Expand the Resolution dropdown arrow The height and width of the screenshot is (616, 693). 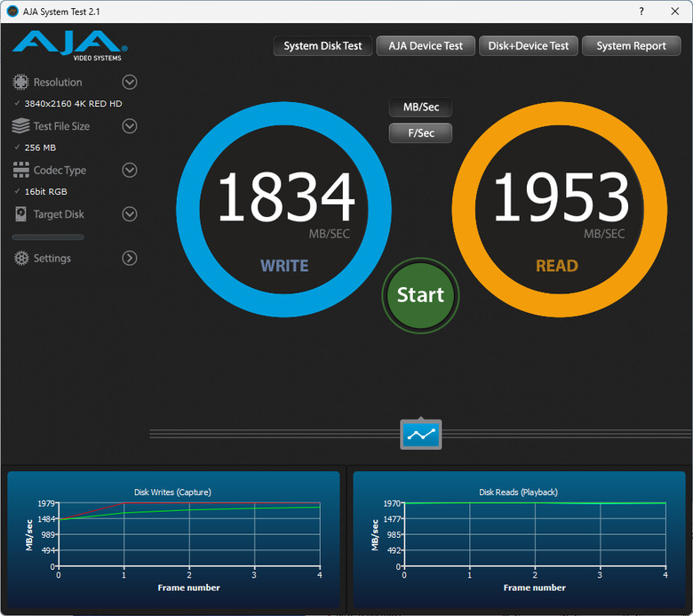(130, 83)
